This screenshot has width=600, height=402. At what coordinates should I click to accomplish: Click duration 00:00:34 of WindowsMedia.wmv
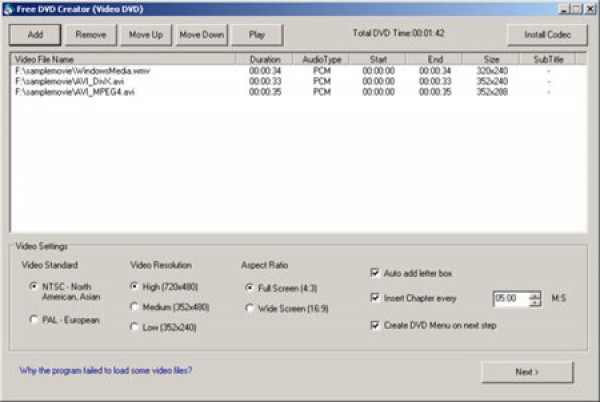(x=265, y=71)
